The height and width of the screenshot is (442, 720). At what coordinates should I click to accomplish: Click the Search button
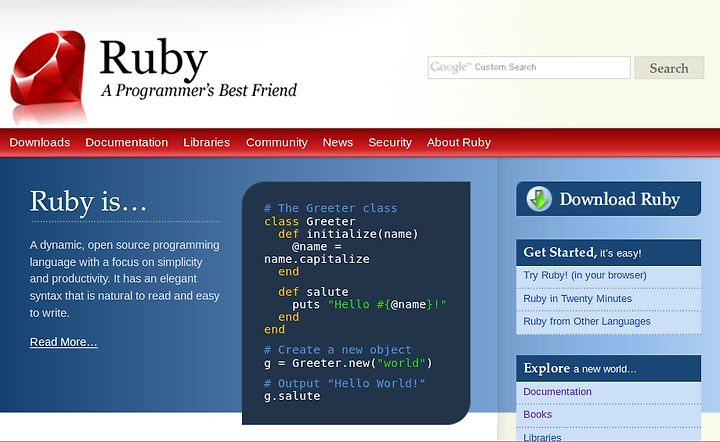(669, 67)
